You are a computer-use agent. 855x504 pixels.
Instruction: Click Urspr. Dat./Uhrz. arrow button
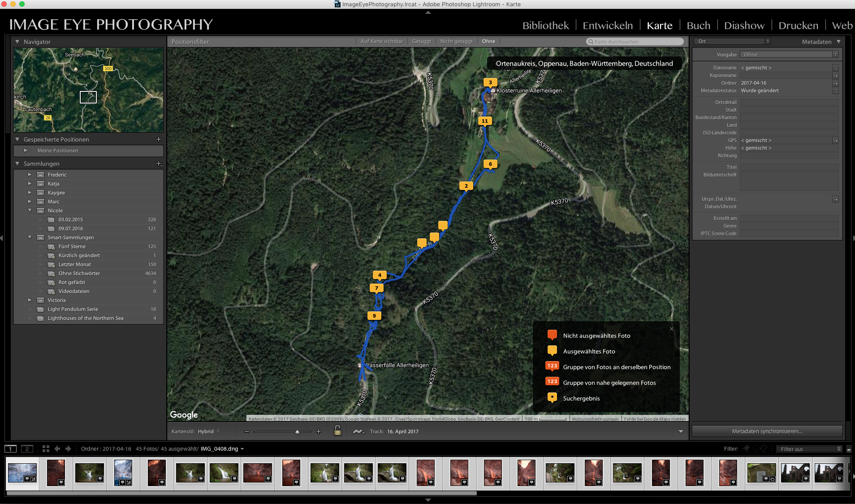pyautogui.click(x=835, y=199)
